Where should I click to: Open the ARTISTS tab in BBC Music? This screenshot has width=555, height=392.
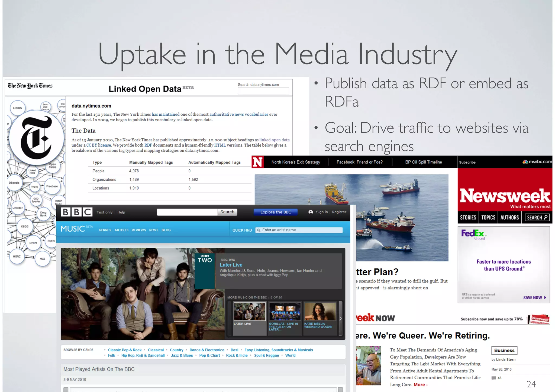point(121,230)
